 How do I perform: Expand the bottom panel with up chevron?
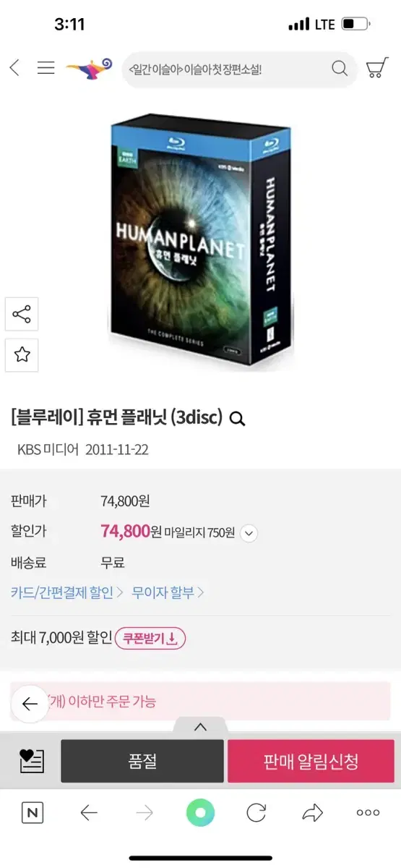tap(200, 726)
